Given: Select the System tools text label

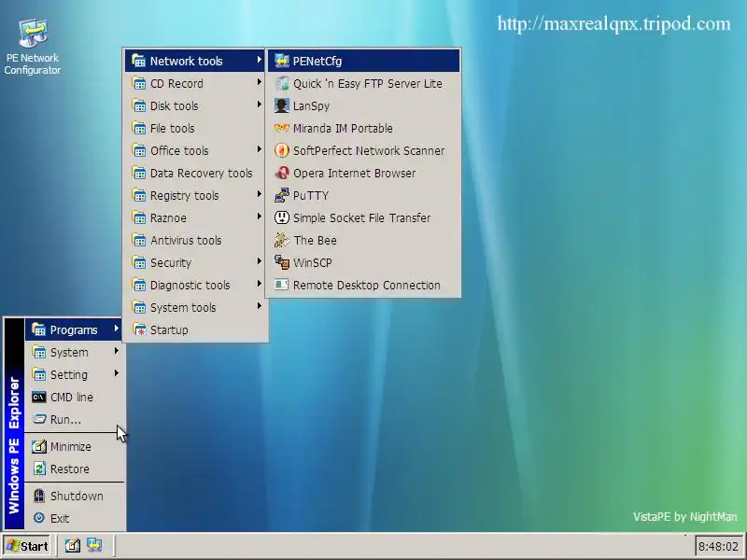Looking at the screenshot, I should (183, 308).
